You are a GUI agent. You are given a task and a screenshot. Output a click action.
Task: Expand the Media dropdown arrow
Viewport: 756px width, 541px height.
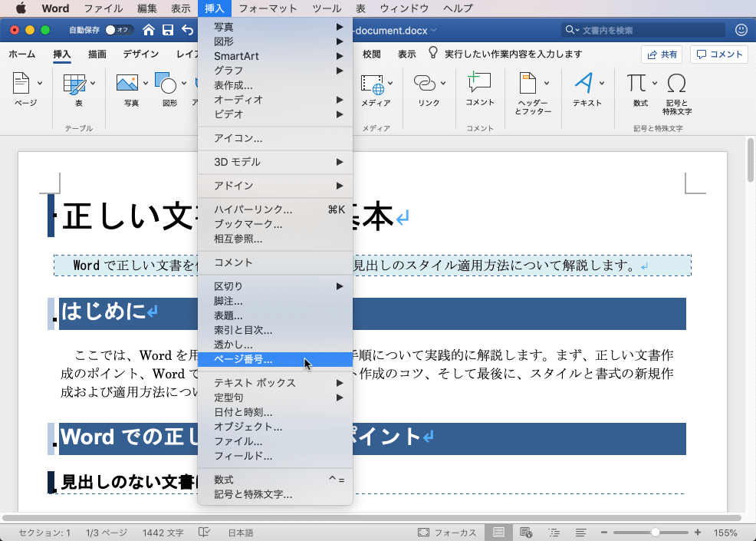390,83
